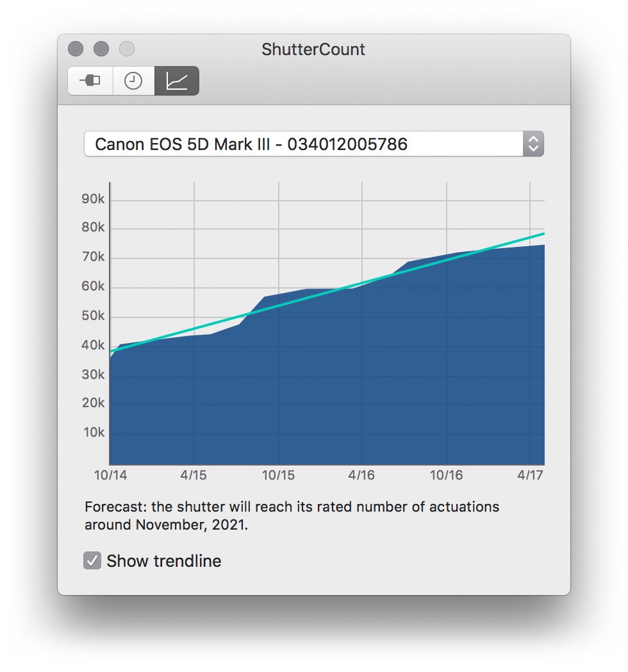Click the 4/16 date axis label

(x=361, y=475)
